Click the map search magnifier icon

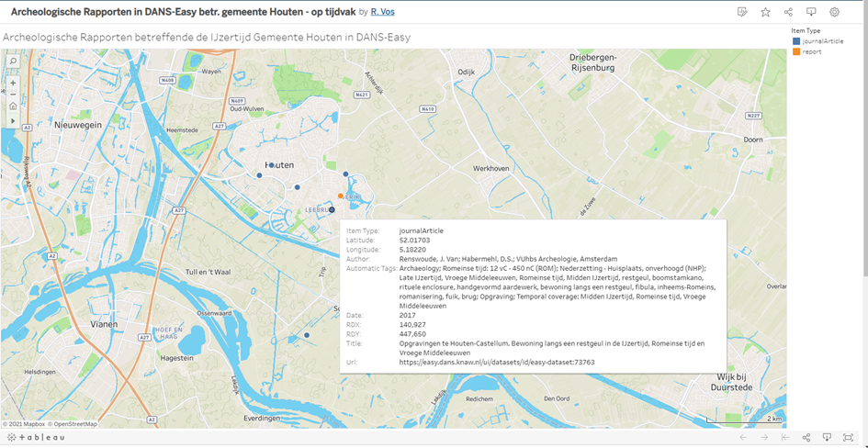point(13,62)
